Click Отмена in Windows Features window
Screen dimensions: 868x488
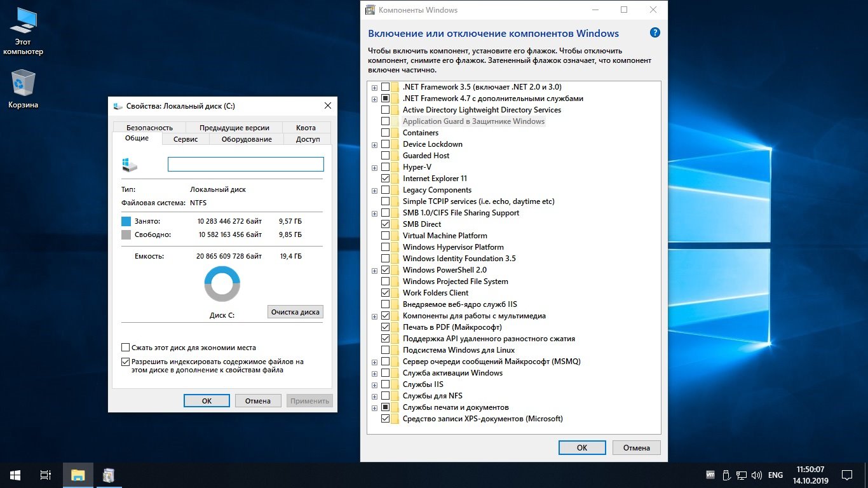[636, 447]
